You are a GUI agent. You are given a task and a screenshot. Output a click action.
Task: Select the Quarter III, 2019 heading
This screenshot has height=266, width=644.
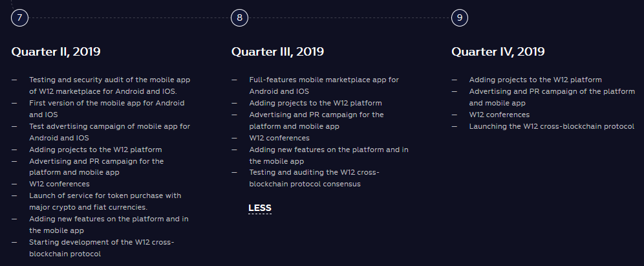coord(277,52)
